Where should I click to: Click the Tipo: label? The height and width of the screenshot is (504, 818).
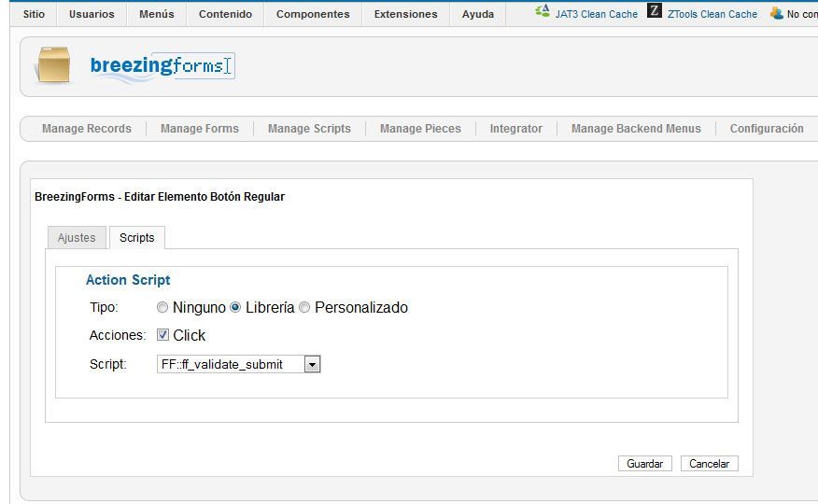pos(104,307)
